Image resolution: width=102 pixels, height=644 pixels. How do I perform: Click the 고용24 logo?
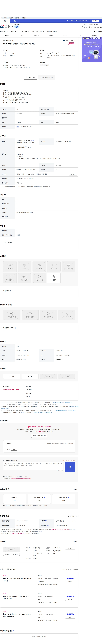pyautogui.click(x=7, y=26)
